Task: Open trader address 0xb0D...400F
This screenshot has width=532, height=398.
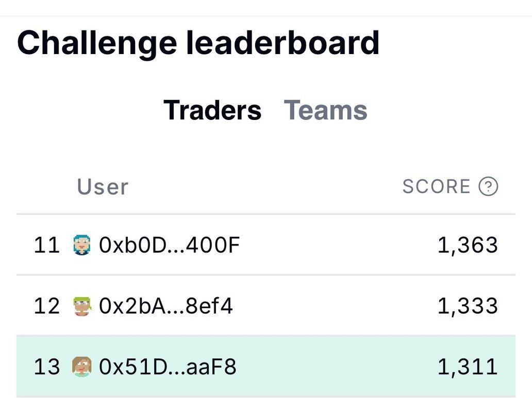Action: 169,245
